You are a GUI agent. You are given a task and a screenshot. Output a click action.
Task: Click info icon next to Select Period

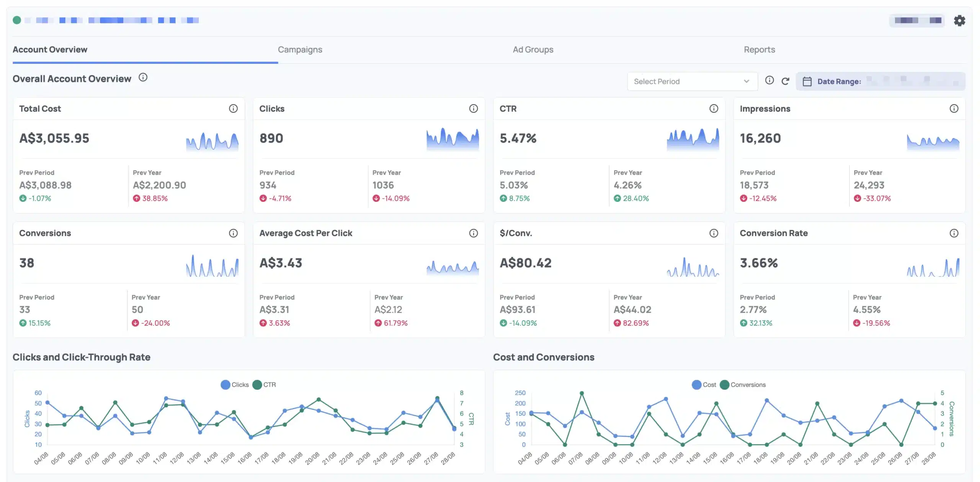(769, 80)
